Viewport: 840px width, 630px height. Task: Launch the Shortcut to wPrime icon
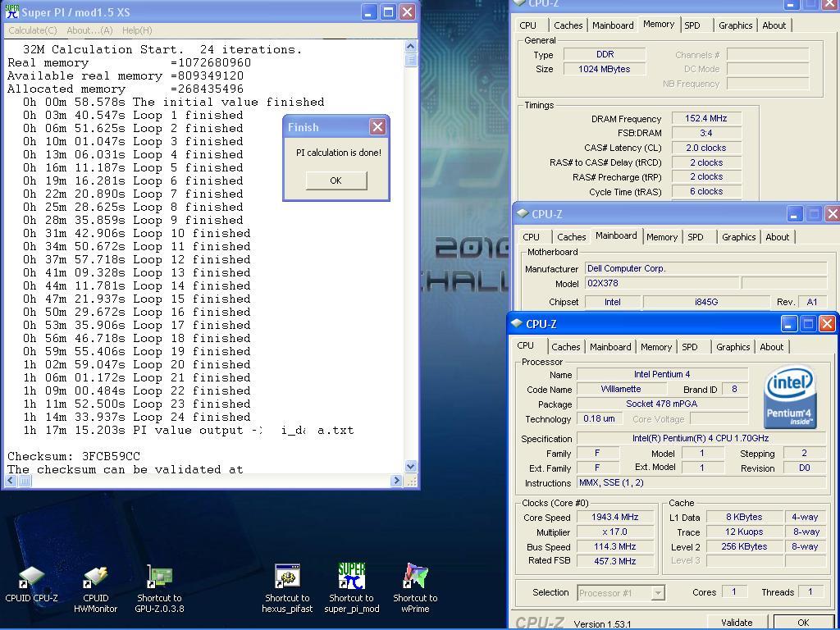415,588
